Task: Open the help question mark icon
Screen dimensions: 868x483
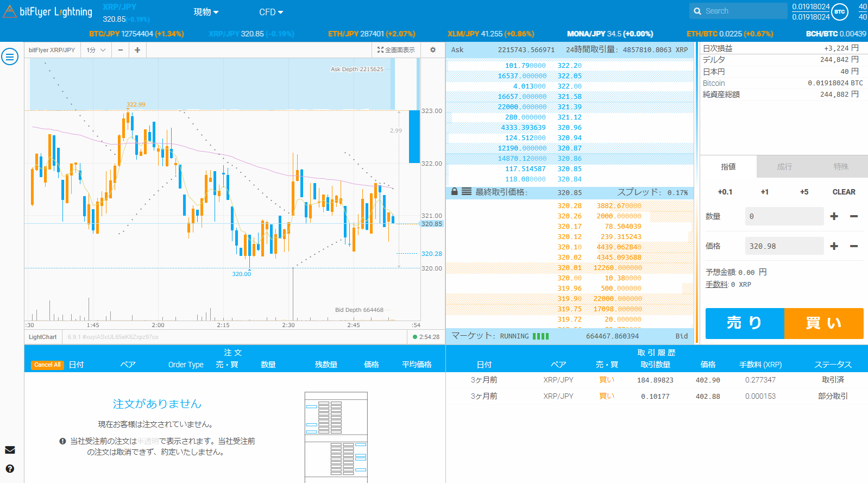Action: click(x=10, y=469)
